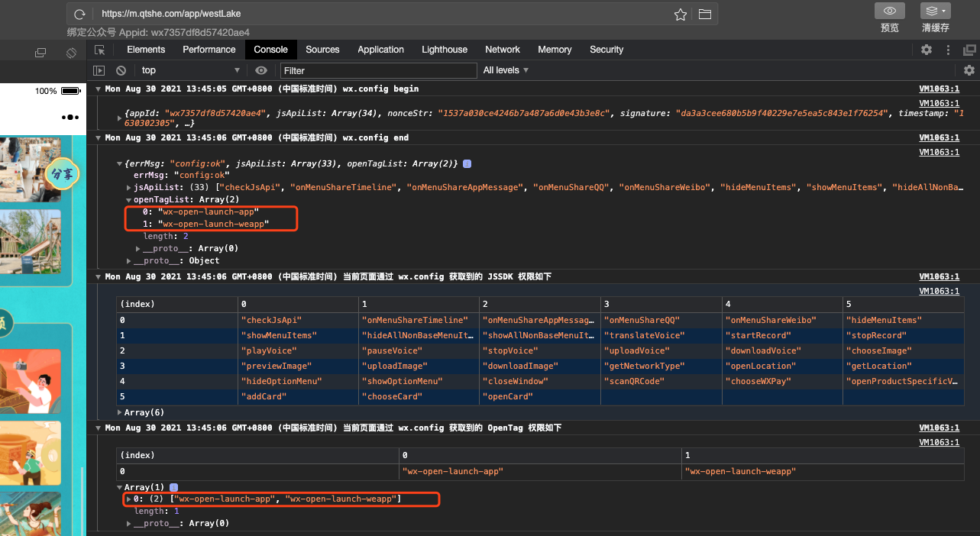This screenshot has width=980, height=536.
Task: Expand __proto__: Object node
Action: [129, 261]
